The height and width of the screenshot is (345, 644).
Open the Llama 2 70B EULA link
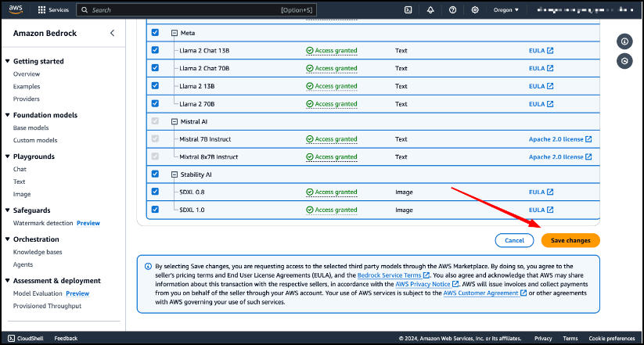(541, 104)
